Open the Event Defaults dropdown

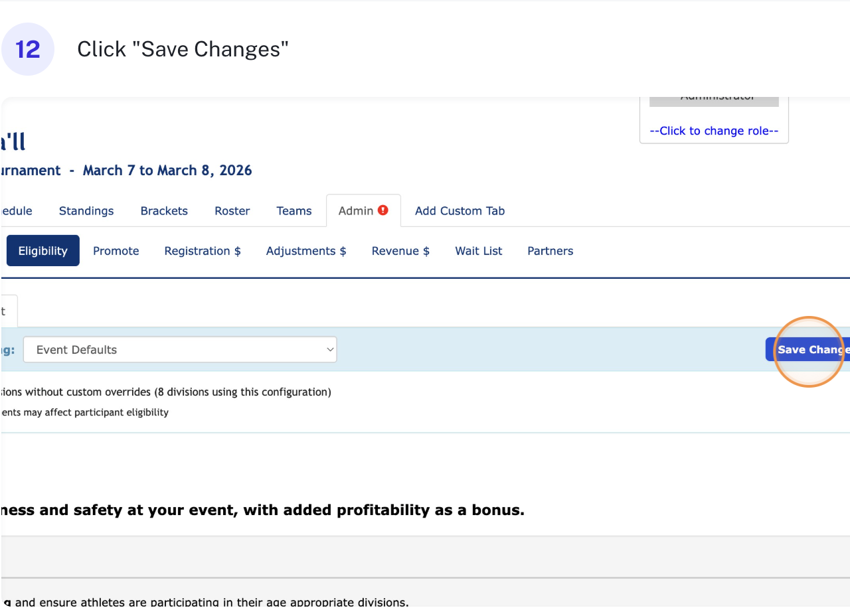click(179, 349)
